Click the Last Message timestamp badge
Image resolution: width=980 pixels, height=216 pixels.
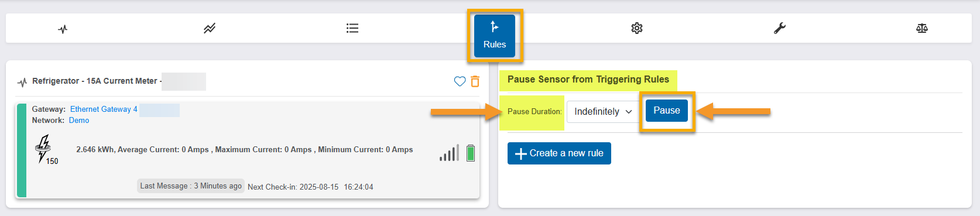pos(191,186)
